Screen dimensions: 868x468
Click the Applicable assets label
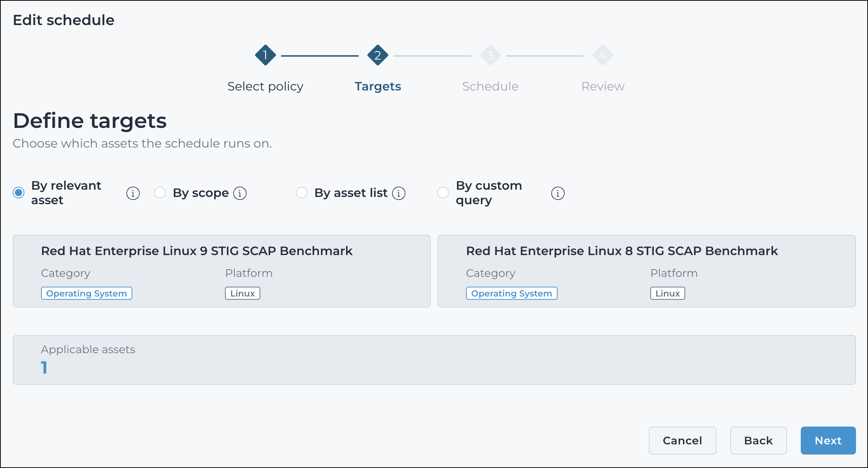[88, 350]
